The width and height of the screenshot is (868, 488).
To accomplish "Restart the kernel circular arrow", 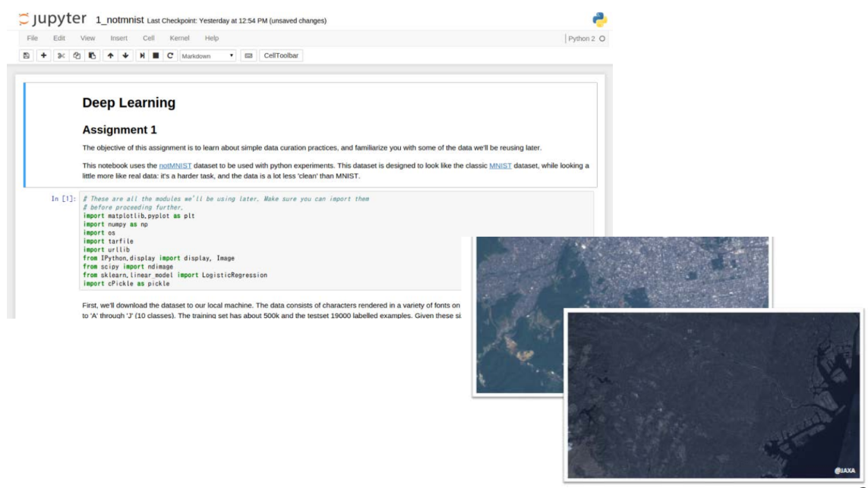I will click(170, 55).
